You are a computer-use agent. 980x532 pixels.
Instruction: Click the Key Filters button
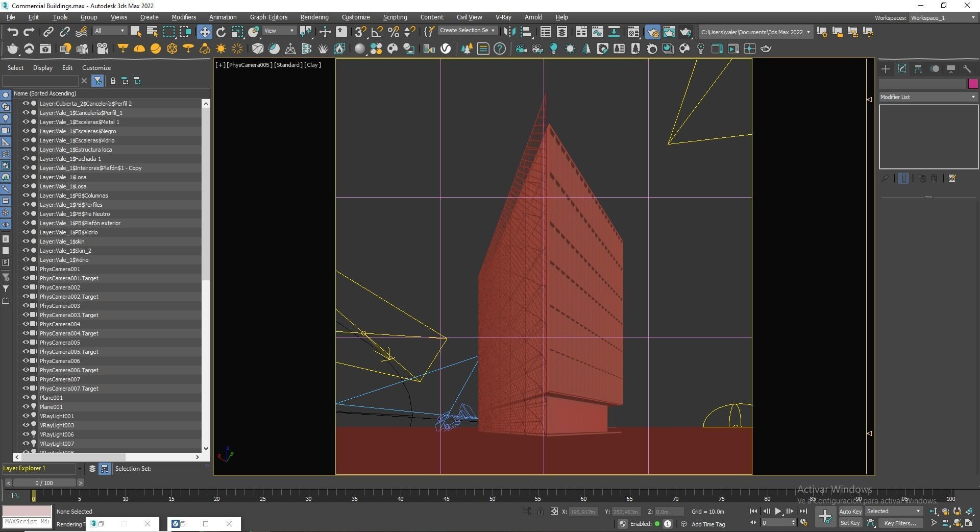(901, 523)
